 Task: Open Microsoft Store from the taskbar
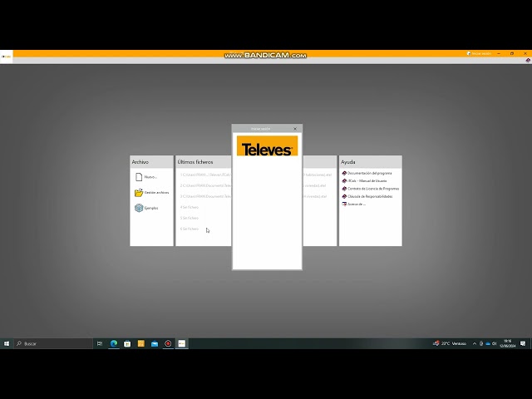click(x=127, y=343)
